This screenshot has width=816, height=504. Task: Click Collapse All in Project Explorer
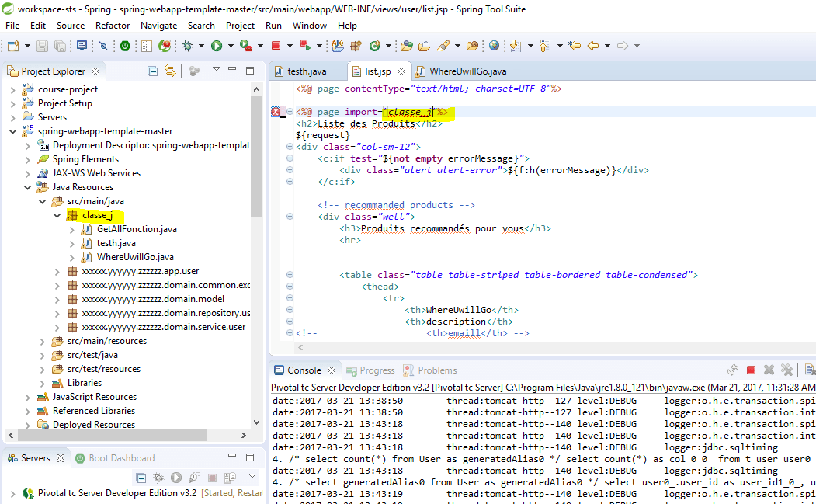pyautogui.click(x=153, y=71)
